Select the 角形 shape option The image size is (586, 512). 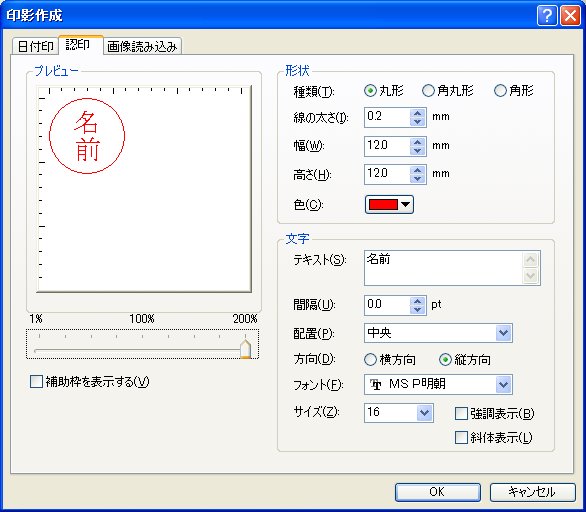pyautogui.click(x=514, y=90)
